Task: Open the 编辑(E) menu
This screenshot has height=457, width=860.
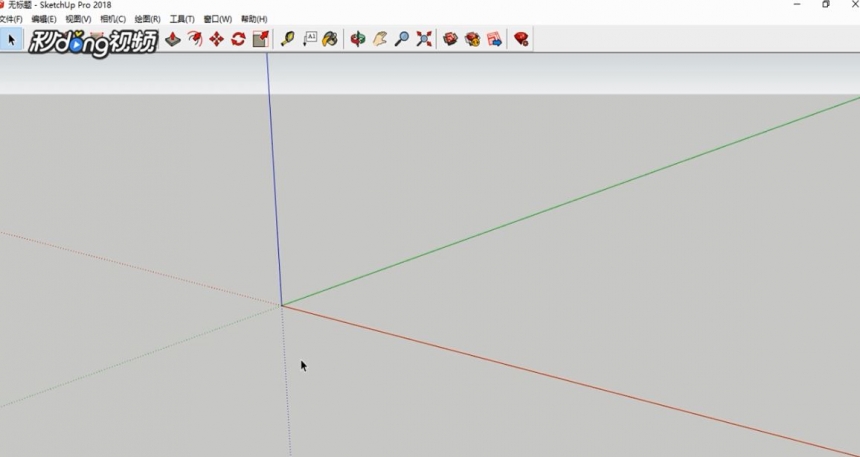Action: point(44,19)
